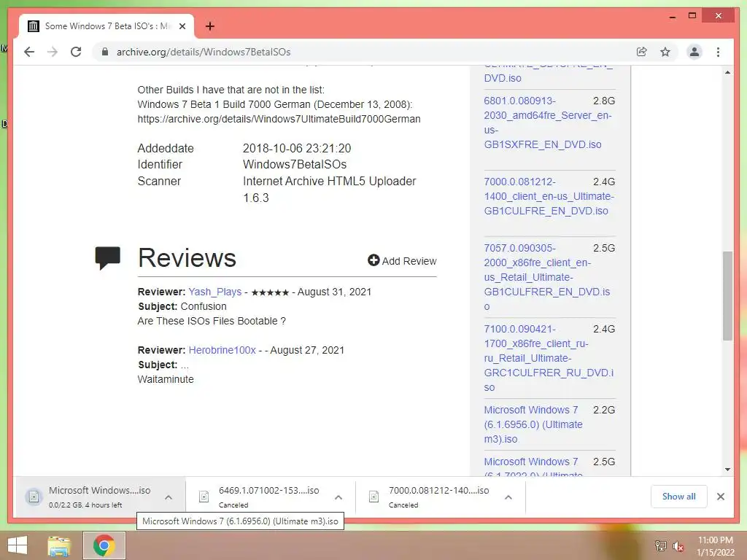Open the Chrome profile avatar
Viewport: 747px width, 560px height.
[x=694, y=52]
